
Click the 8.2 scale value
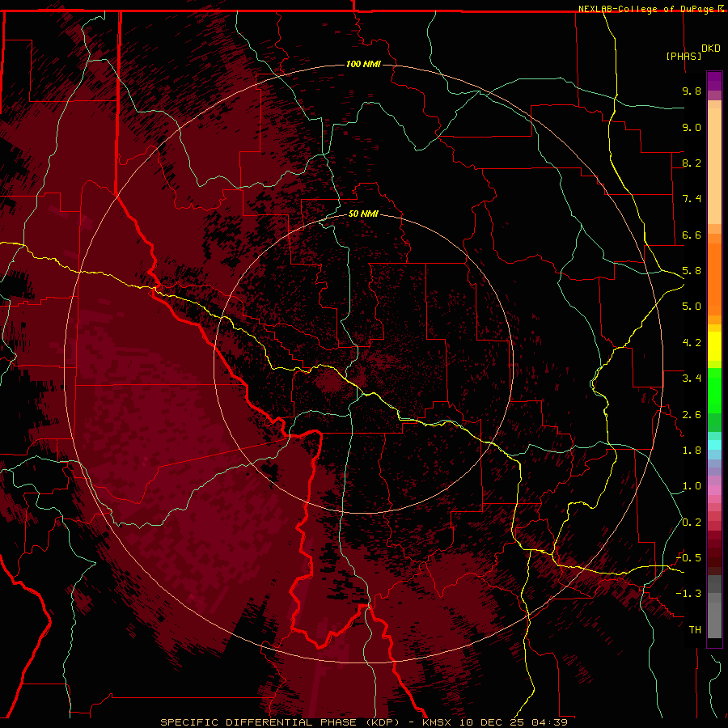pyautogui.click(x=692, y=163)
